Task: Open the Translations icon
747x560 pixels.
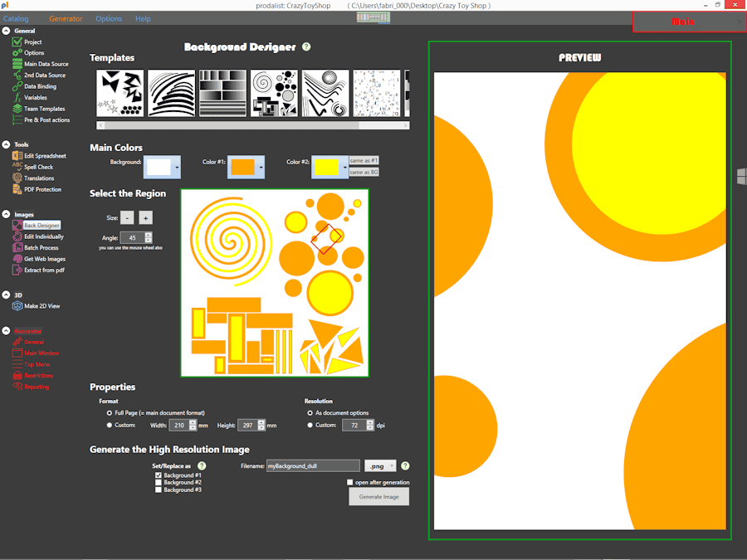Action: coord(17,178)
